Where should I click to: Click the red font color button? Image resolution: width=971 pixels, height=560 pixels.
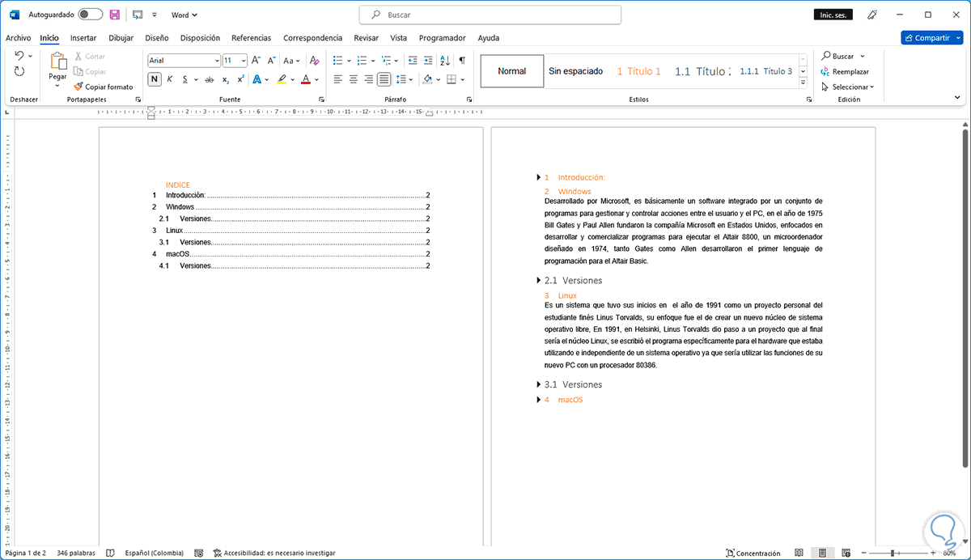coord(305,79)
